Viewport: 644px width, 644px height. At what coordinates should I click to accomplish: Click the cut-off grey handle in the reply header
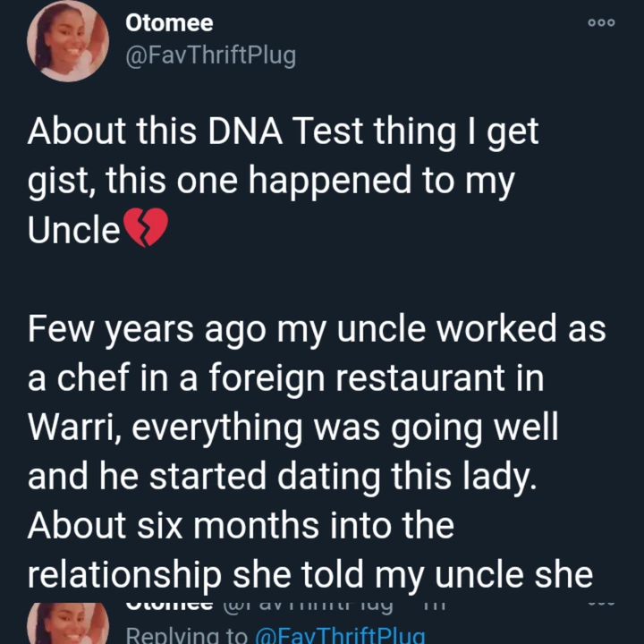point(308,606)
